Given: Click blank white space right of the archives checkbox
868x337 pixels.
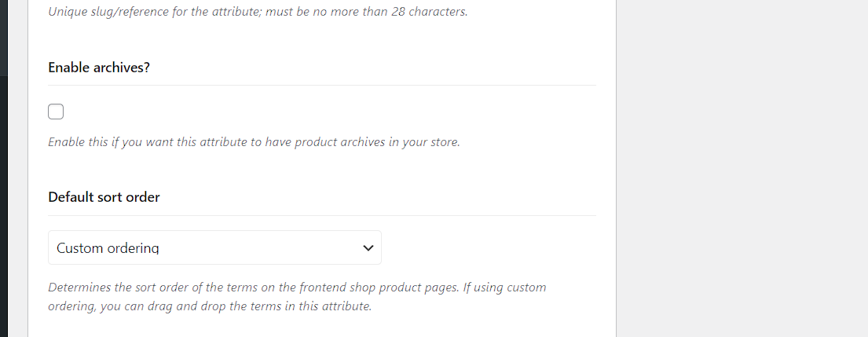Looking at the screenshot, I should click(x=314, y=112).
